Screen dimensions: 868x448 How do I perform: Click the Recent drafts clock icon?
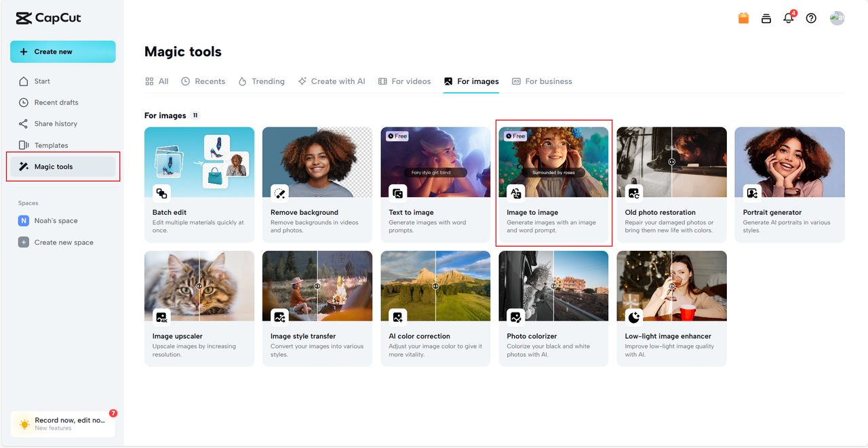coord(24,102)
